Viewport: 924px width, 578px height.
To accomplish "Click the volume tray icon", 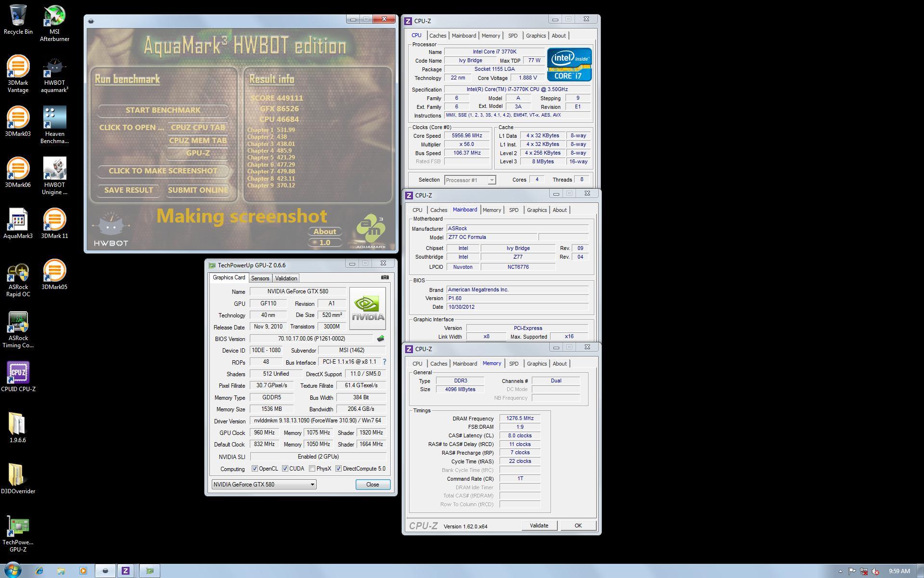I will [875, 571].
